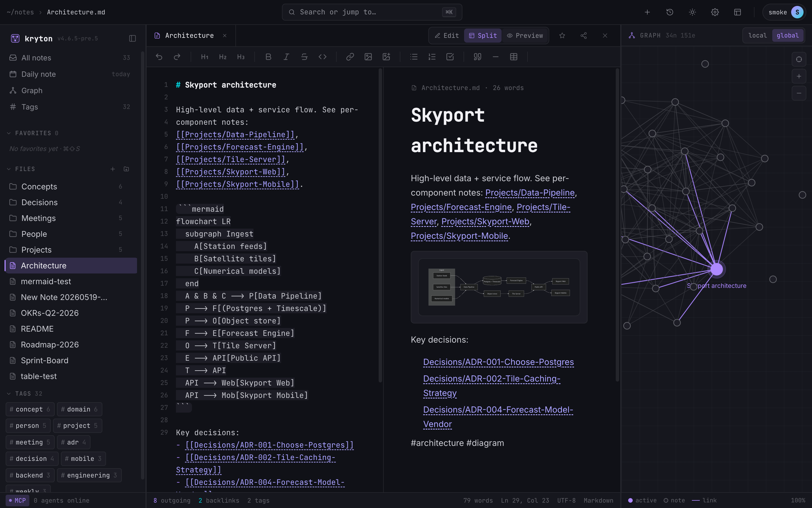Open the smoke user account menu
Image resolution: width=812 pixels, height=508 pixels.
(784, 12)
